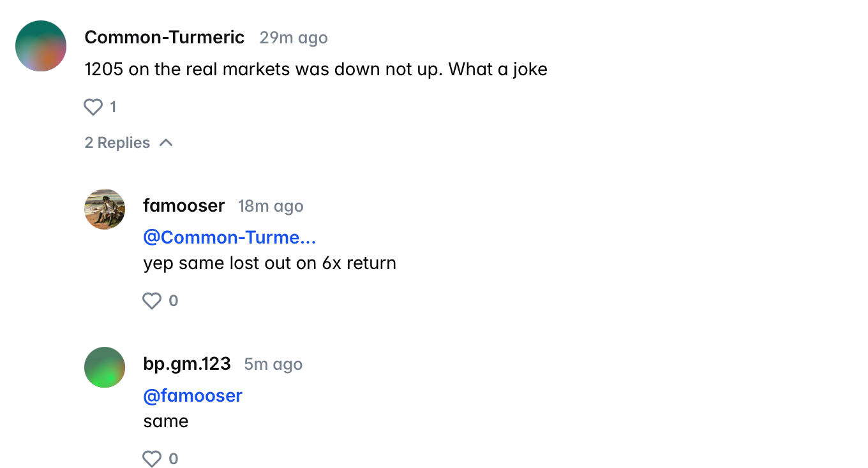The width and height of the screenshot is (868, 468).
Task: Select bp.gm.123's green avatar
Action: click(x=105, y=367)
